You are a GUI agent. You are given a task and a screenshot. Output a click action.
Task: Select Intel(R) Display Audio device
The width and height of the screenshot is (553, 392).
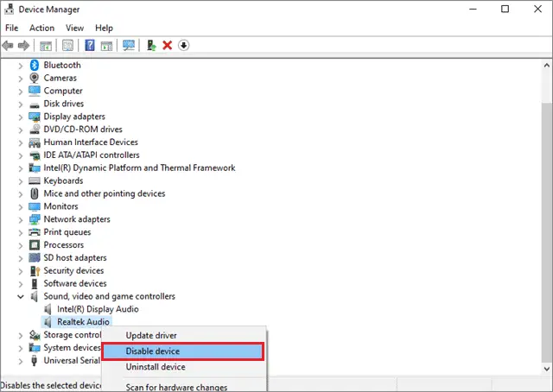click(98, 309)
